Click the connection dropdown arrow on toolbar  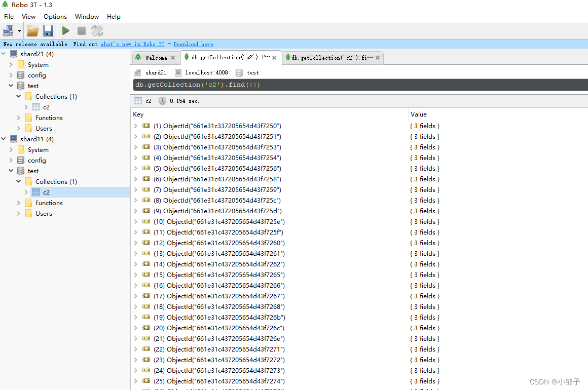(x=19, y=30)
